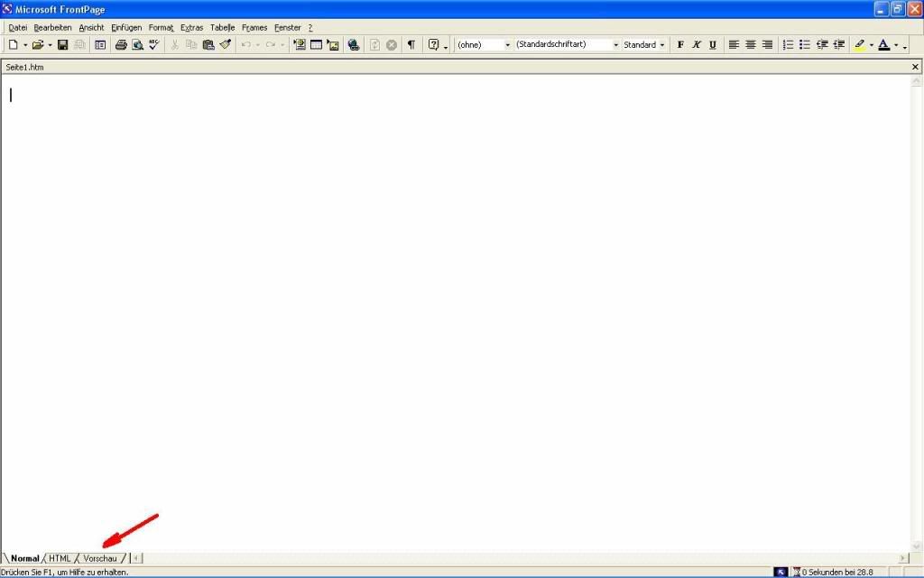Click the Format Painter brush icon
The image size is (924, 578).
[226, 45]
